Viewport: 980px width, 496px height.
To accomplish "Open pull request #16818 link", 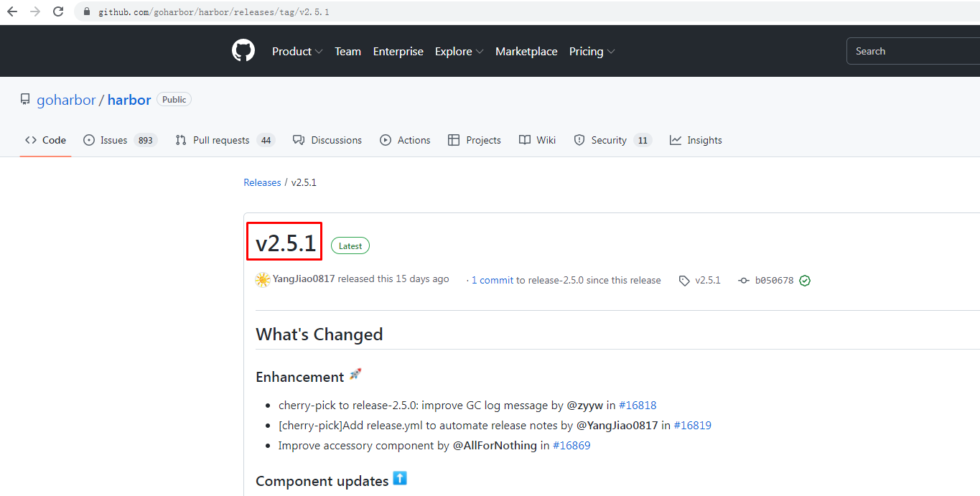I will click(638, 405).
